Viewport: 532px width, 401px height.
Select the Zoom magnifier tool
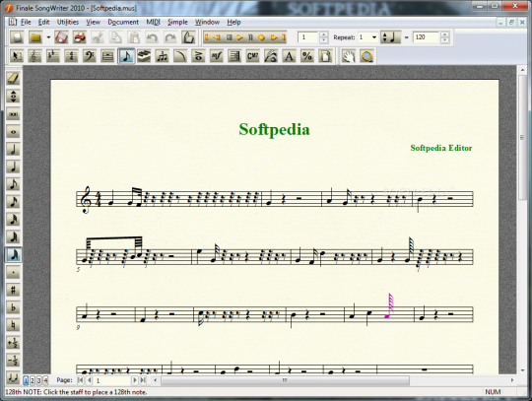pos(366,56)
